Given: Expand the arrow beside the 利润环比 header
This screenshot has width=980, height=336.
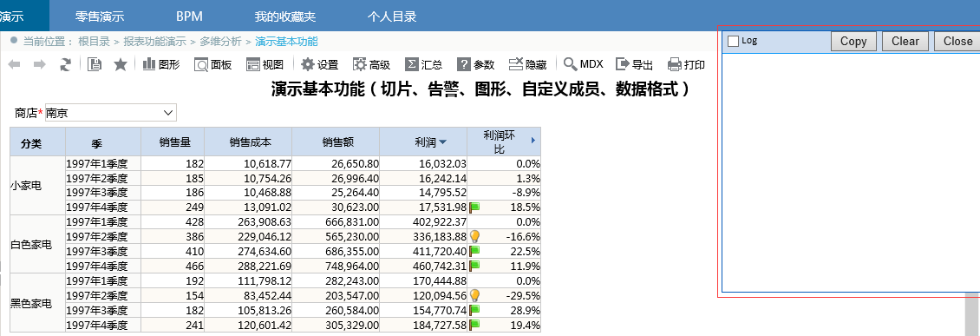Looking at the screenshot, I should 533,141.
